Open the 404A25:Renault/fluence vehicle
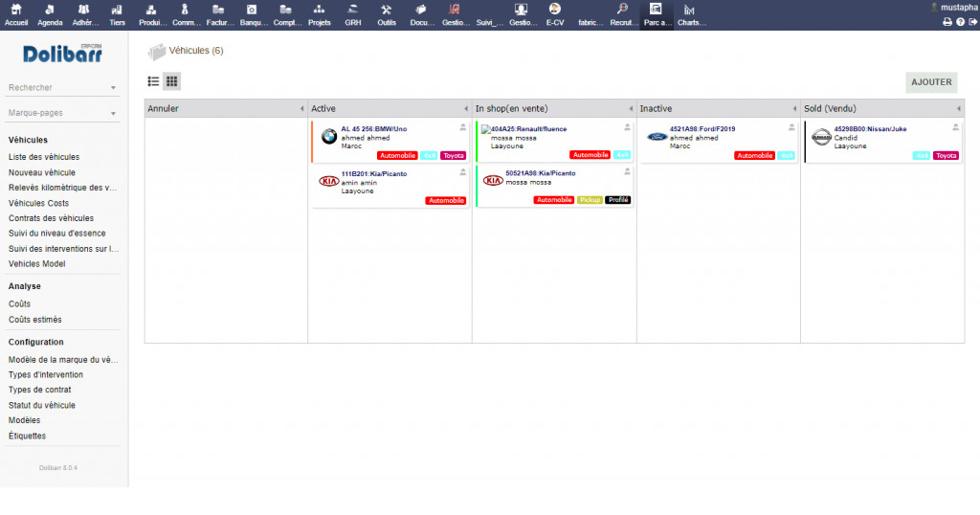Image resolution: width=980 pixels, height=515 pixels. (528, 128)
